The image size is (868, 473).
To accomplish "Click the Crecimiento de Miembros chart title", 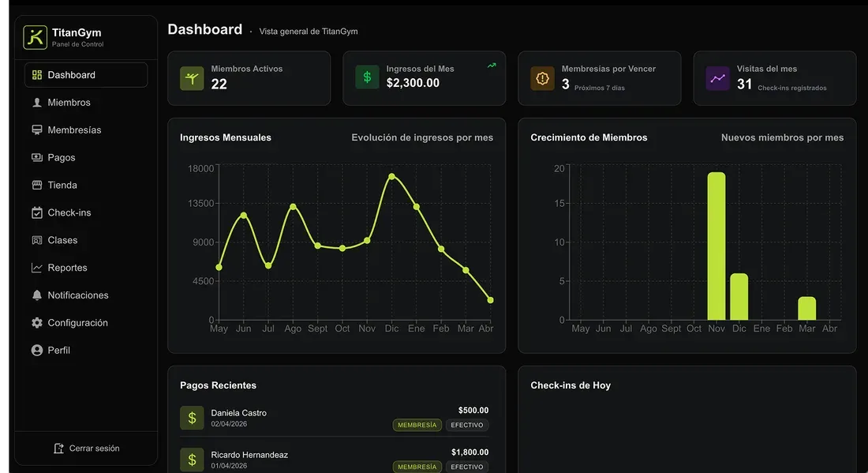I will click(589, 137).
